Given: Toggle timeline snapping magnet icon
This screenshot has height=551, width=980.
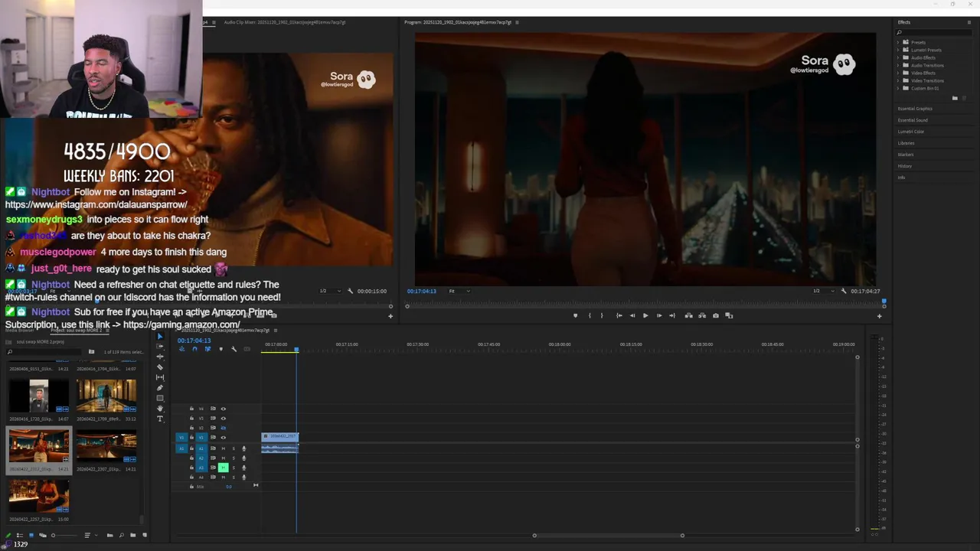Looking at the screenshot, I should (194, 349).
